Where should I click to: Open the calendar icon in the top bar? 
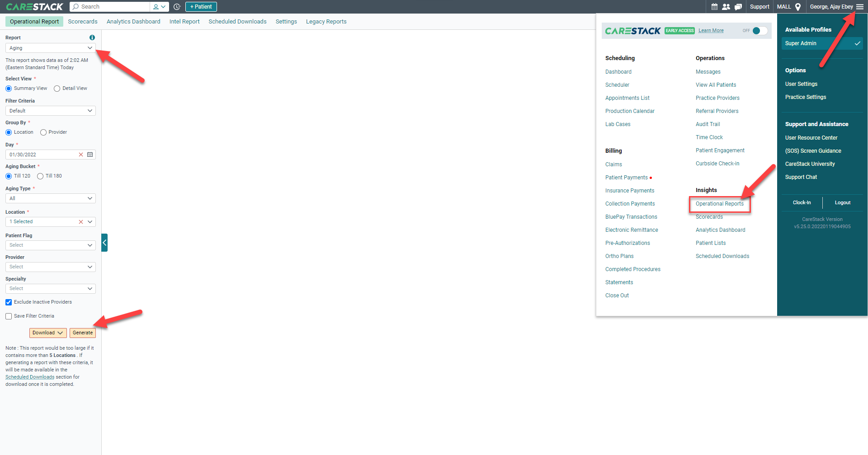714,6
